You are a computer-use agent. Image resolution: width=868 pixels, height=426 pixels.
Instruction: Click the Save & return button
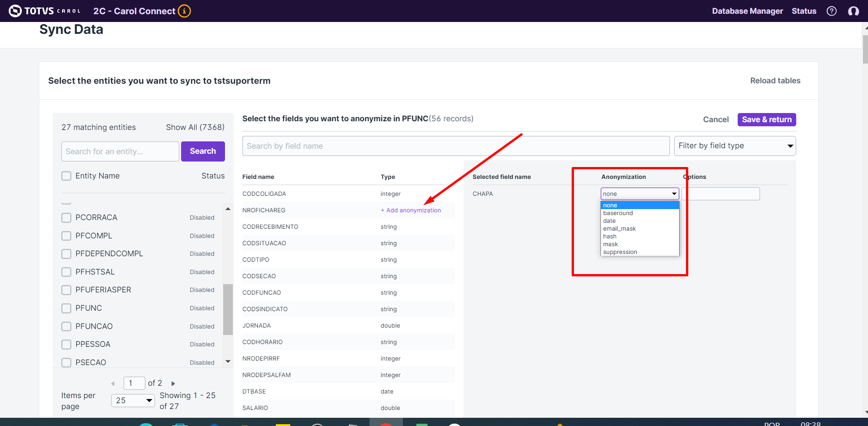766,119
